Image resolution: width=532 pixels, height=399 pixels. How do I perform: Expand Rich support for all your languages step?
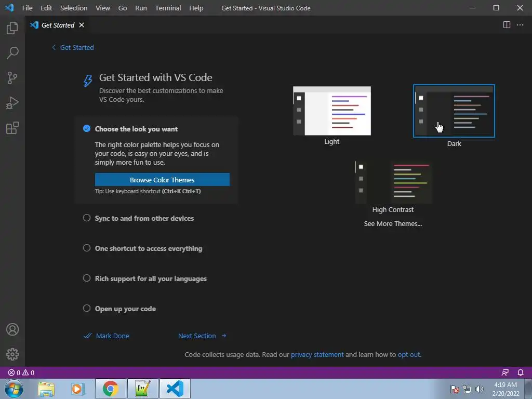coord(151,279)
